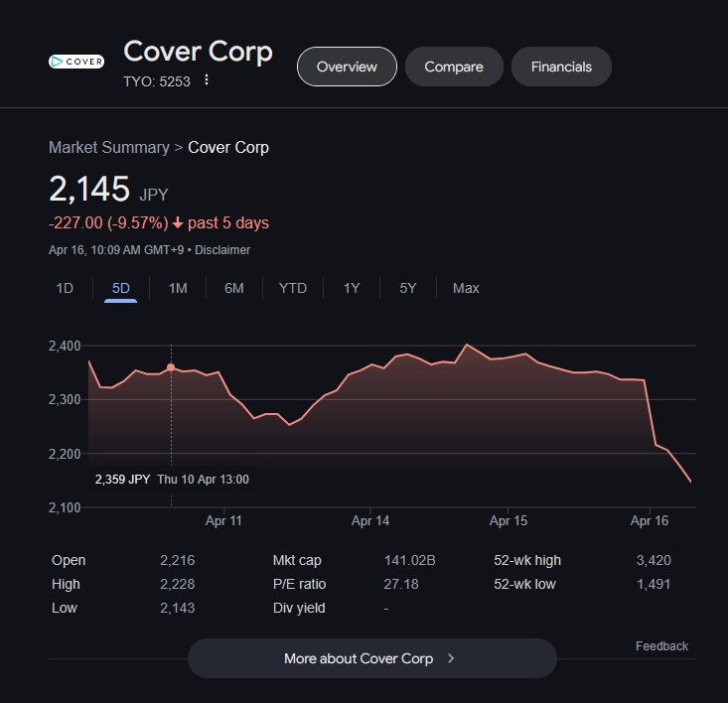
Task: Select the 5D time range
Action: click(121, 288)
